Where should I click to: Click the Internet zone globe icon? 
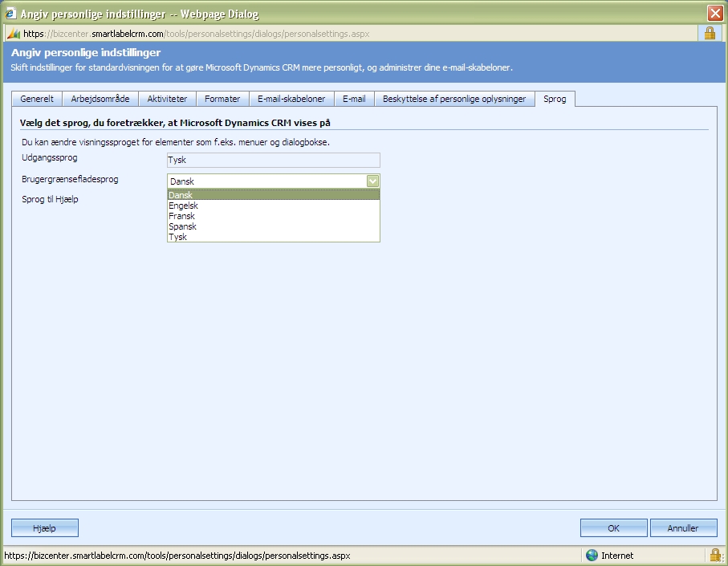[592, 556]
